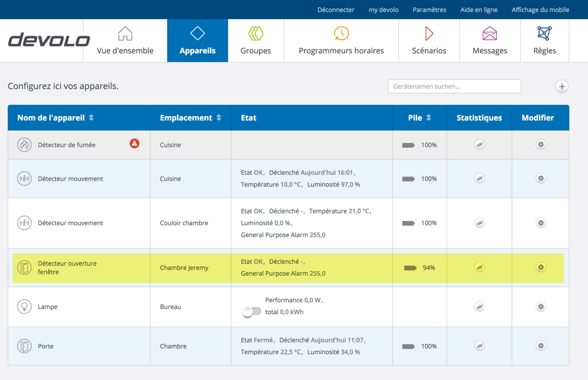
Task: Edit the Détecteur ouverture fenêtre settings gear
Action: [540, 268]
